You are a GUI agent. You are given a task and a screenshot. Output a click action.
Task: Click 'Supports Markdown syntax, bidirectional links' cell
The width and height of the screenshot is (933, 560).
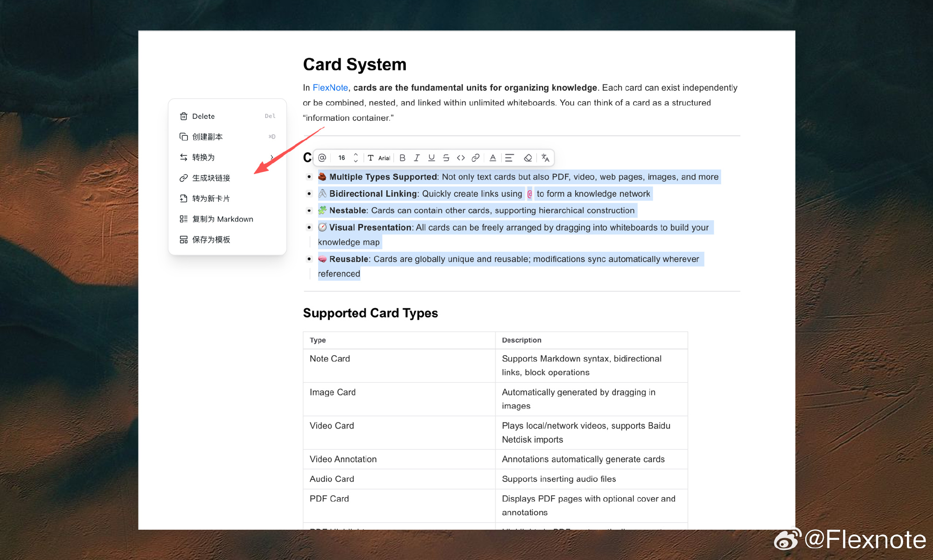pos(591,366)
